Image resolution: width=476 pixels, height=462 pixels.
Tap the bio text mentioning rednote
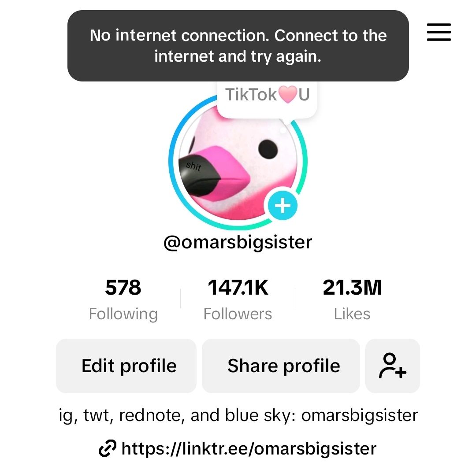238,415
